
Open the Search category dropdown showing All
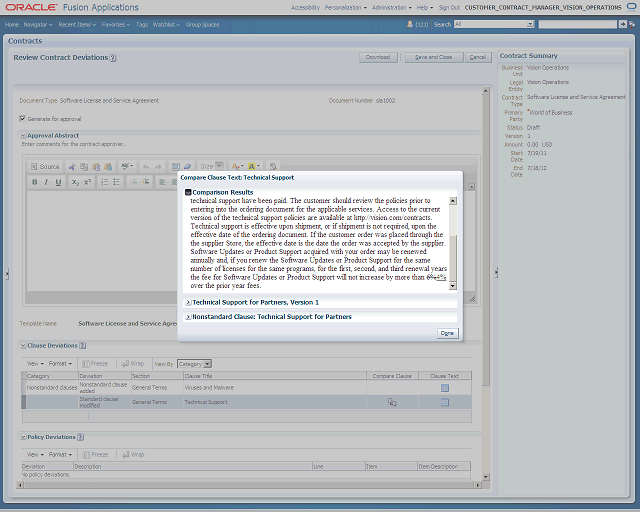coord(494,24)
